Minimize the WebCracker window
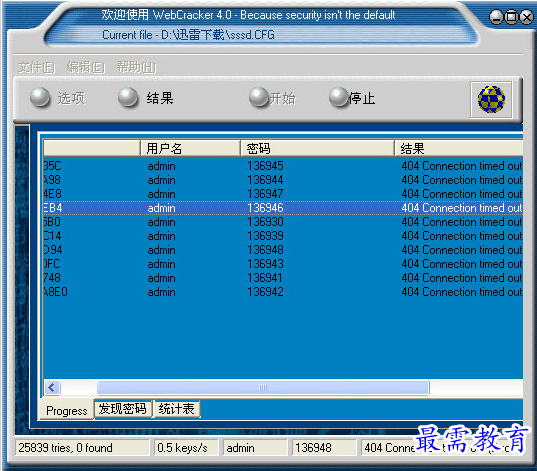 496,17
